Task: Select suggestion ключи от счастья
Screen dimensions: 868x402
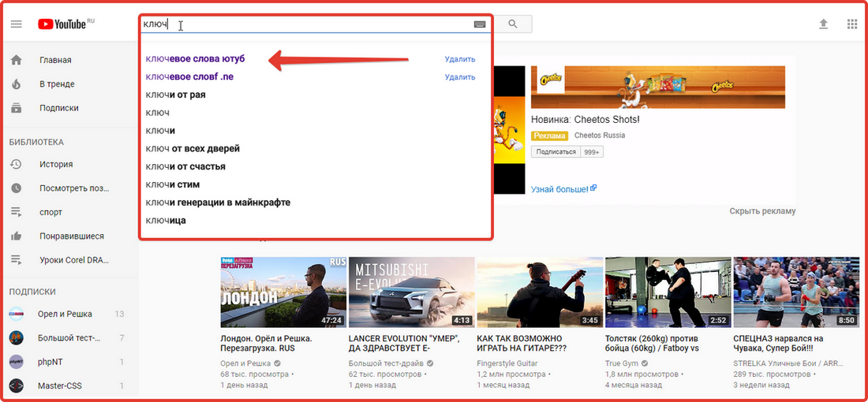Action: [x=185, y=166]
